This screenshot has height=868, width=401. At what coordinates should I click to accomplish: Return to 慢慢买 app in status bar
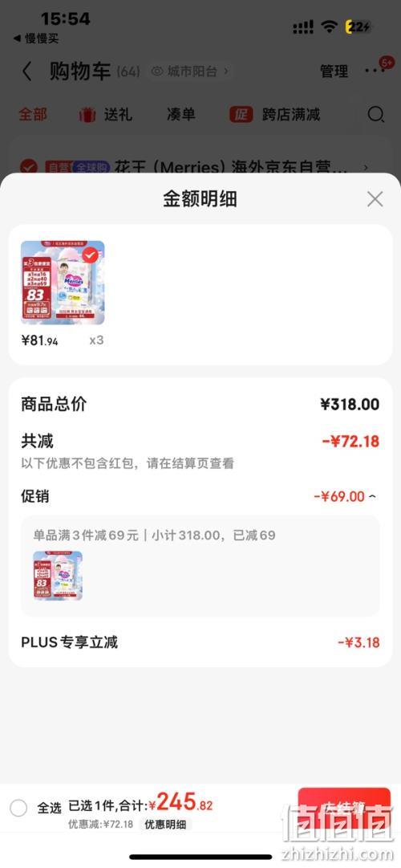36,39
